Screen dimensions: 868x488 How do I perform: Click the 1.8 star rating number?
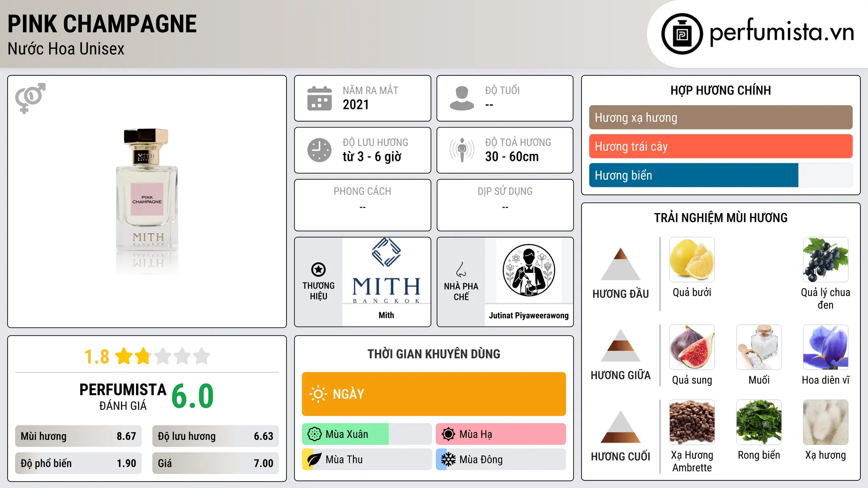coord(97,357)
